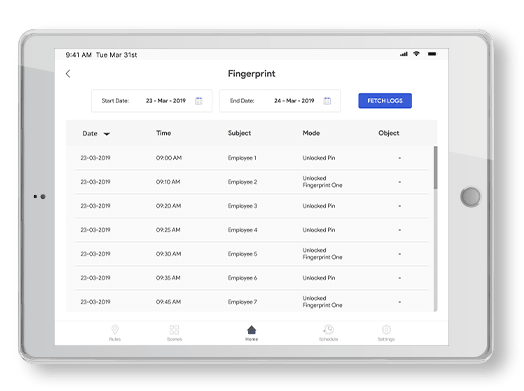Open the Scenes grid icon
524x391 pixels.
pos(174,330)
